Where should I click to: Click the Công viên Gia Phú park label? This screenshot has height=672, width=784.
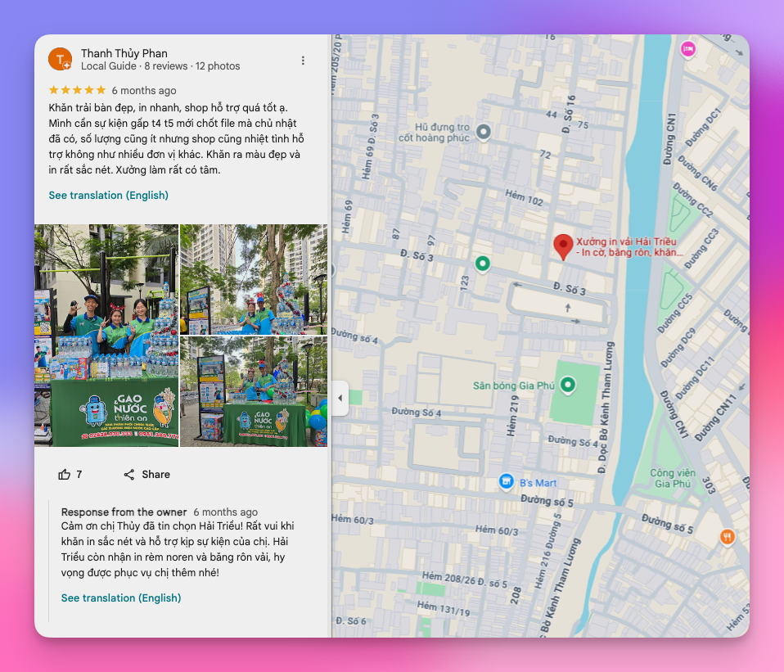(x=673, y=478)
